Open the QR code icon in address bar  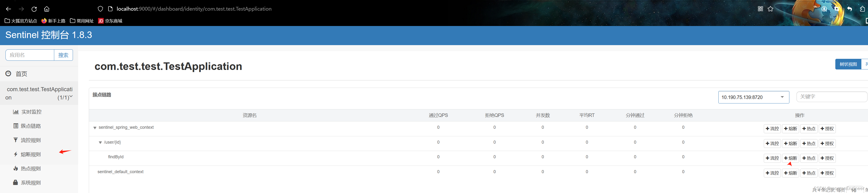click(761, 9)
